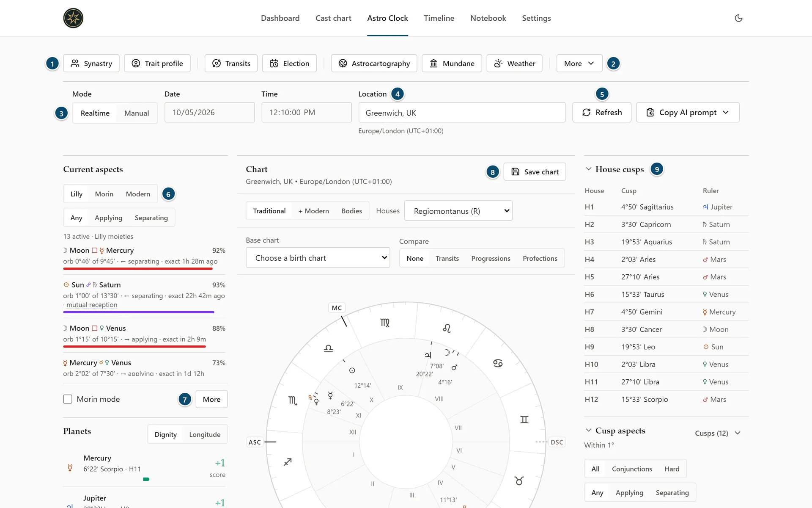Click Moon square Mercury red strength bar

(x=138, y=269)
